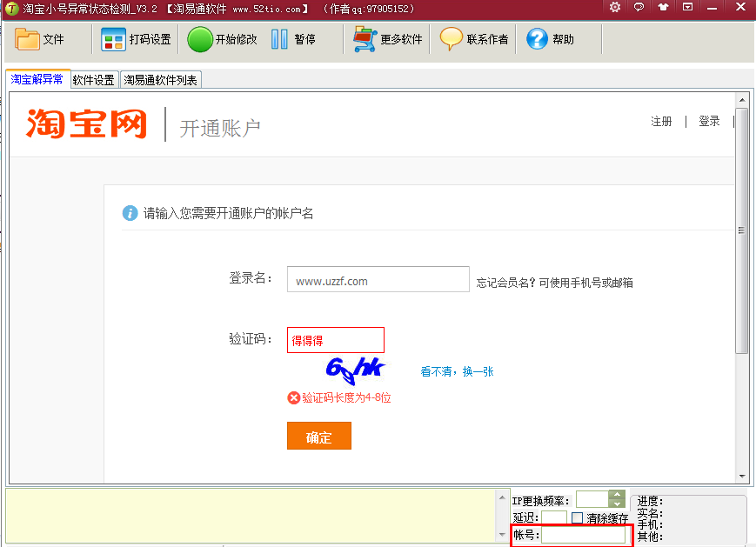Click the log panel scroll down arrow

coord(502,535)
